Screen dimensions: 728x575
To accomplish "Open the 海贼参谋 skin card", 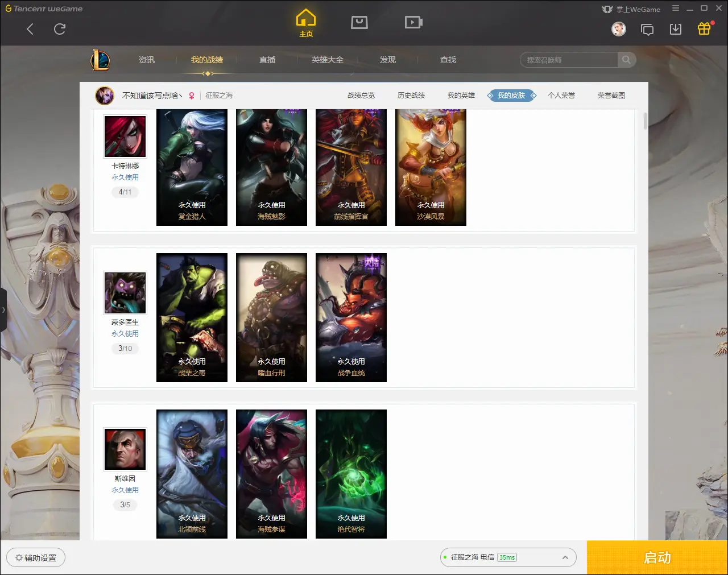I will [271, 474].
